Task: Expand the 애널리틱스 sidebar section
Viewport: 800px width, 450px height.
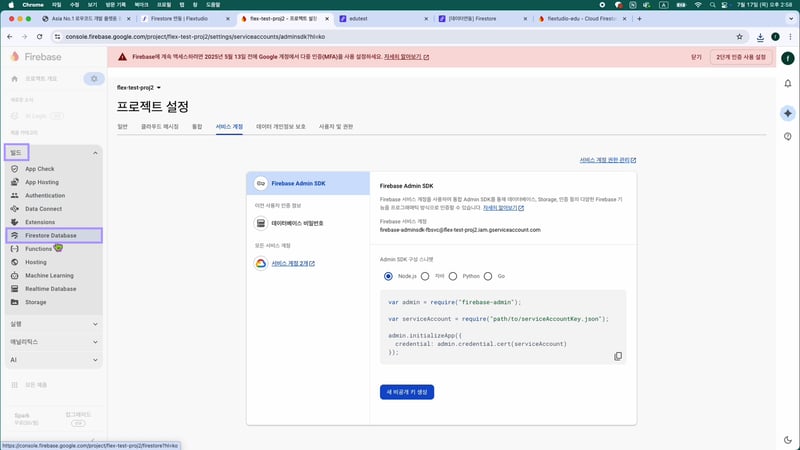Action: pos(95,341)
